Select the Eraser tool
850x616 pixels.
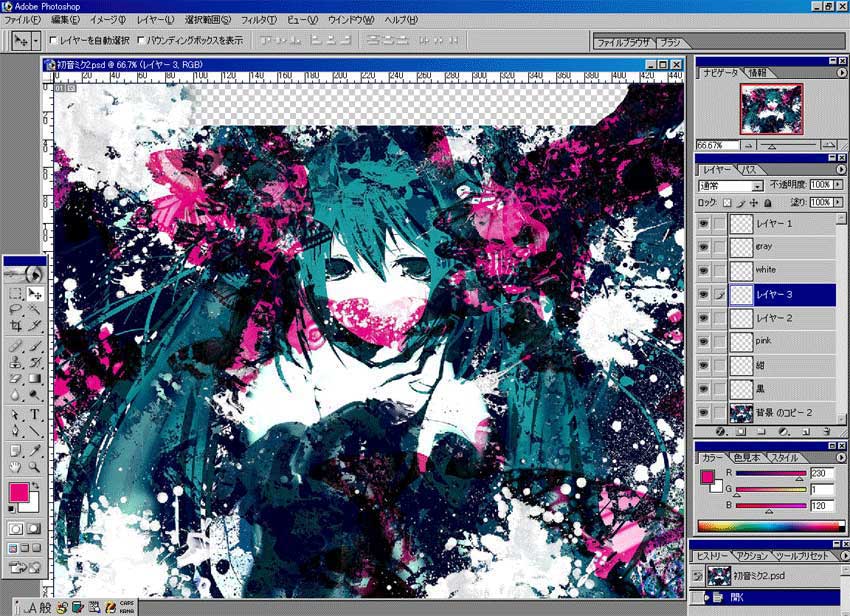coord(15,378)
